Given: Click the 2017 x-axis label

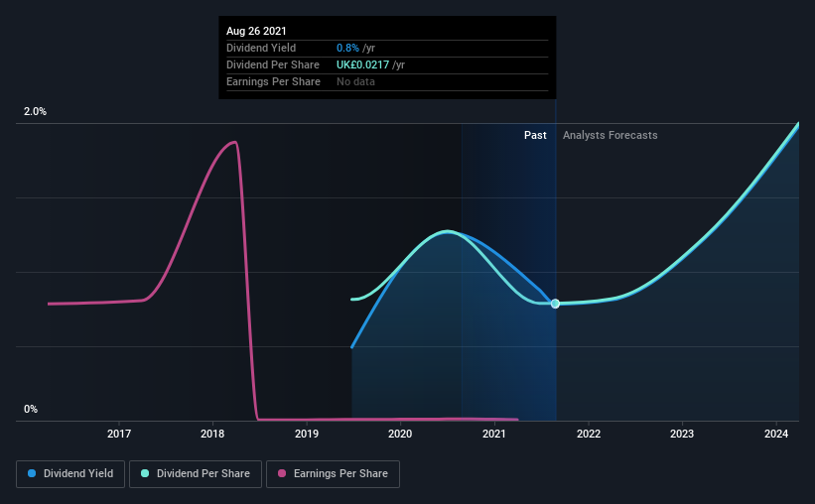Looking at the screenshot, I should 119,434.
